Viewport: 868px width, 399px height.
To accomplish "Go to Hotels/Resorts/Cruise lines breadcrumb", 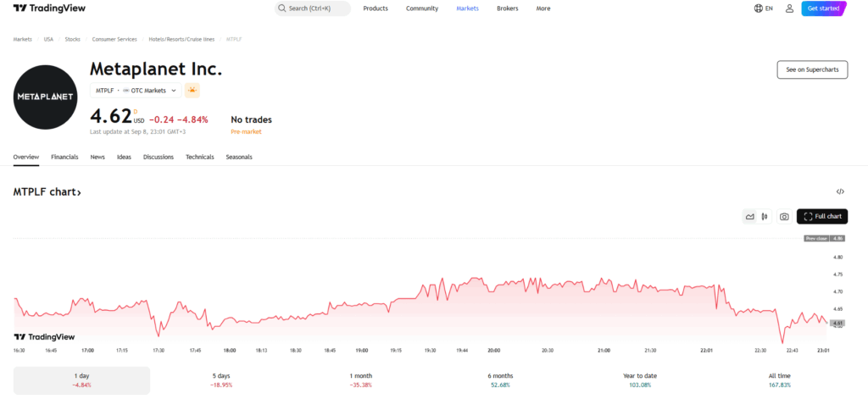I will tap(181, 39).
